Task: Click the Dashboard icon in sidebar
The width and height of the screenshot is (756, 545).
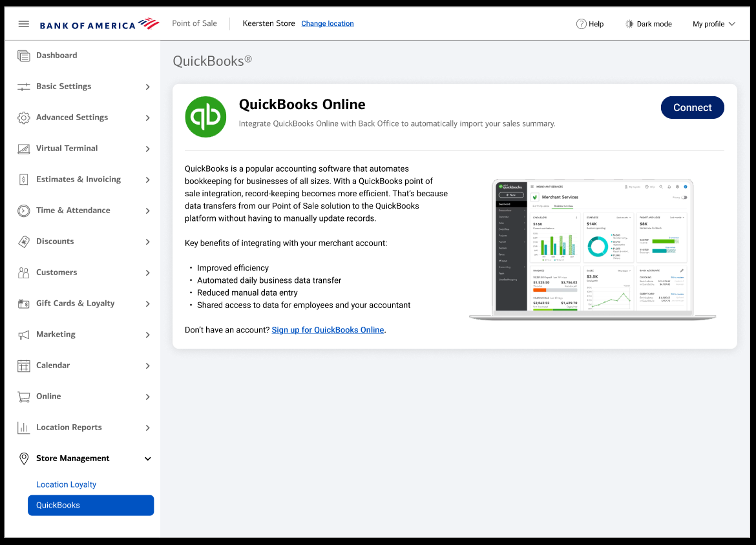Action: [x=24, y=56]
